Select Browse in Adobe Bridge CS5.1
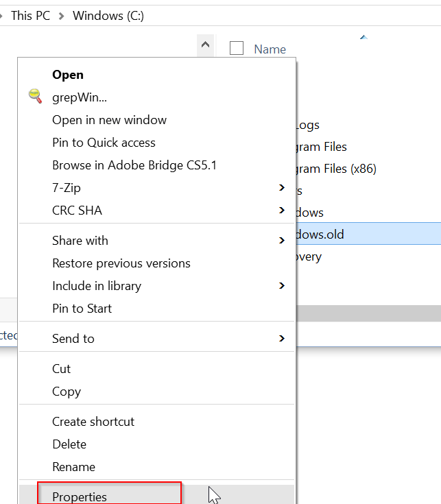The height and width of the screenshot is (504, 441). click(x=134, y=165)
